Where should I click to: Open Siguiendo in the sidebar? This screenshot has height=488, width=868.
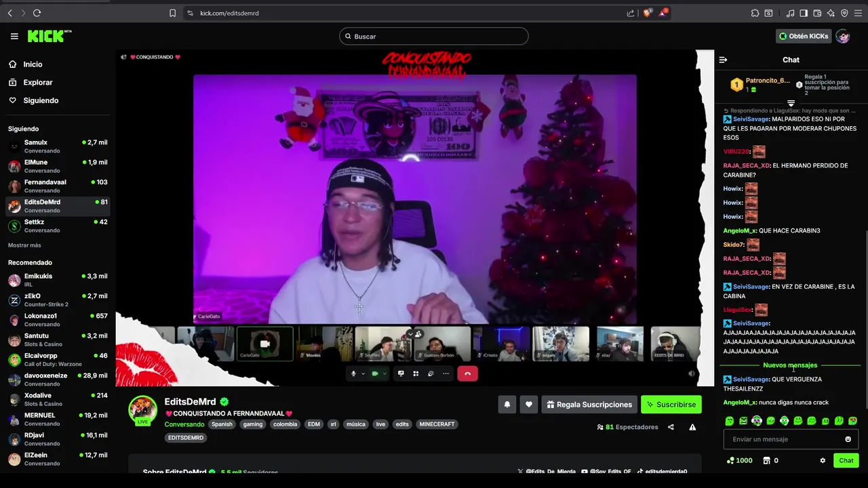point(41,100)
